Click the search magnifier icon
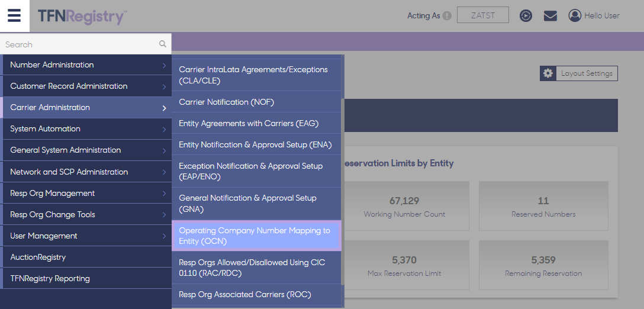The width and height of the screenshot is (644, 309). pyautogui.click(x=163, y=44)
